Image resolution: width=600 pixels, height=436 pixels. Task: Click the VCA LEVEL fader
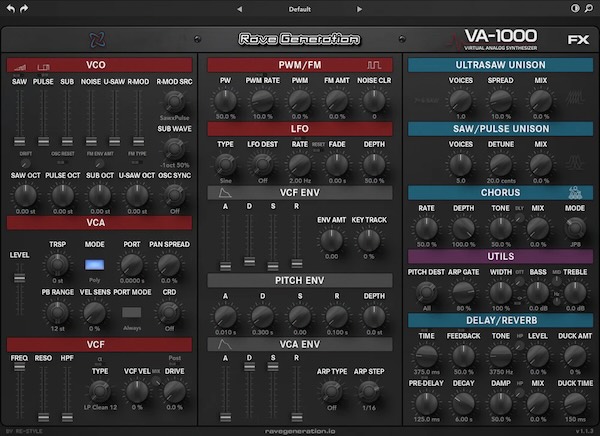click(20, 278)
